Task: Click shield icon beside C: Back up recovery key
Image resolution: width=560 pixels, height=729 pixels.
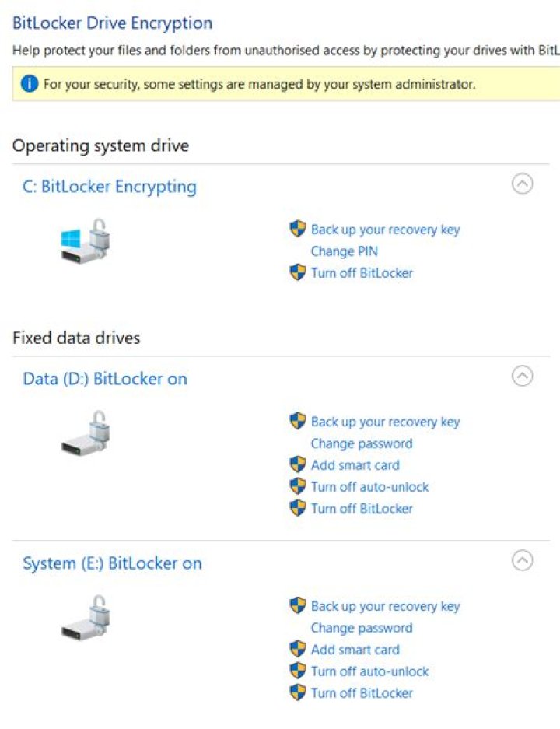Action: click(x=297, y=230)
